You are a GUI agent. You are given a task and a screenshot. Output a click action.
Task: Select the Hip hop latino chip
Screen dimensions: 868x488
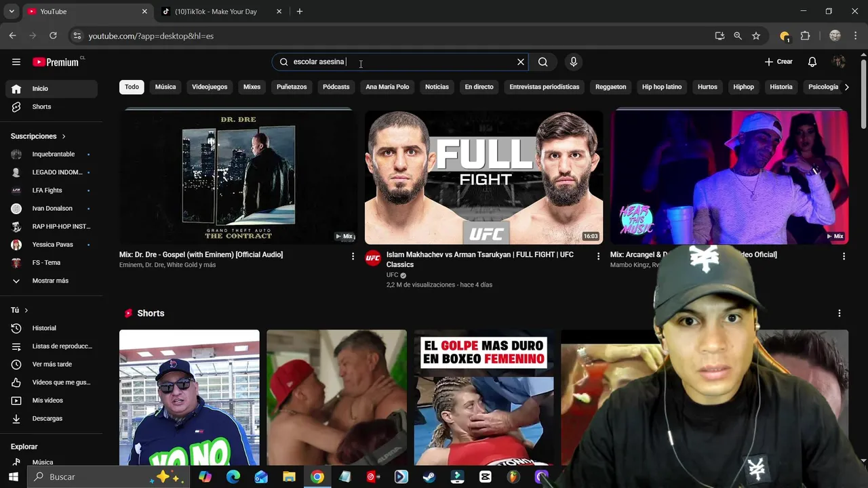(662, 87)
